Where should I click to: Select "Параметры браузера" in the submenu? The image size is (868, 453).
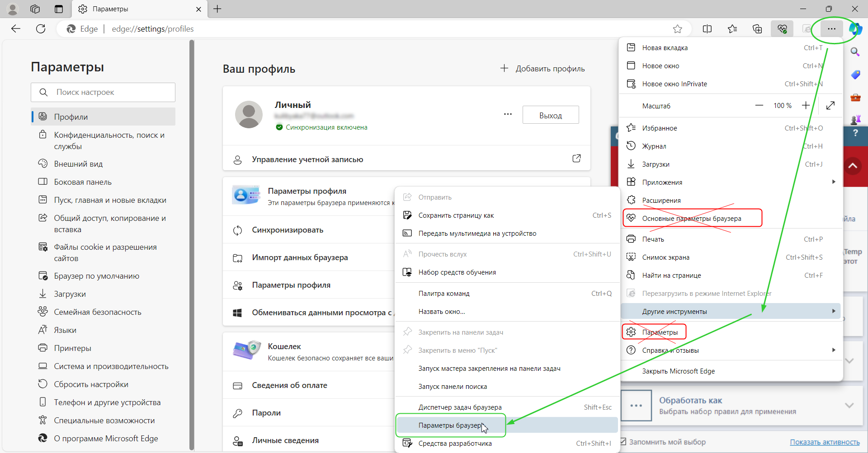tap(450, 425)
